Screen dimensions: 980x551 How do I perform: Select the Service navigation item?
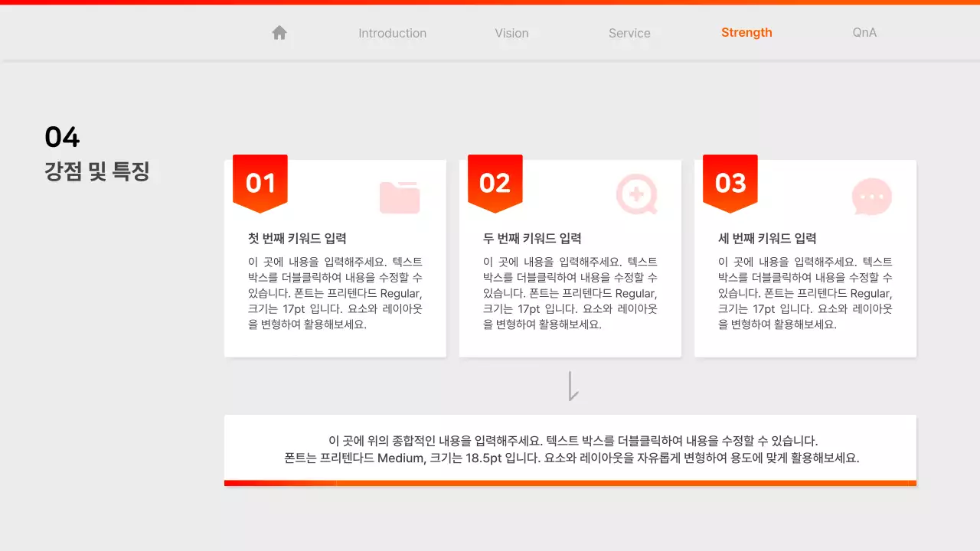coord(629,33)
